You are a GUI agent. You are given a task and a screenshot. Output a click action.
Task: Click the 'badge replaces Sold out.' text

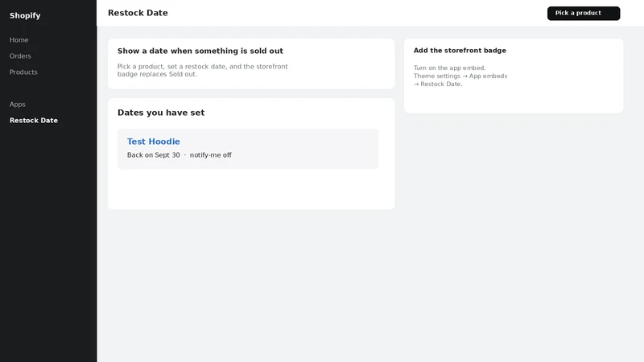click(x=157, y=74)
